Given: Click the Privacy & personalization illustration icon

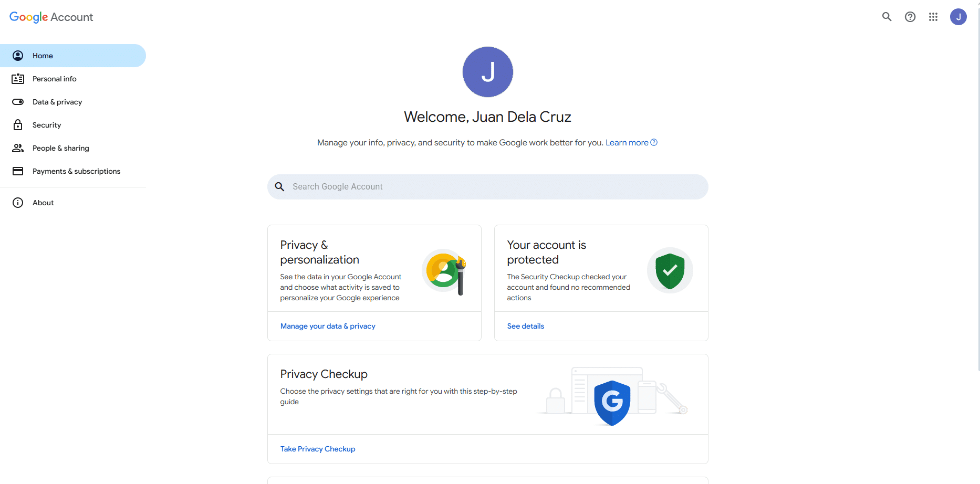Looking at the screenshot, I should pyautogui.click(x=445, y=271).
